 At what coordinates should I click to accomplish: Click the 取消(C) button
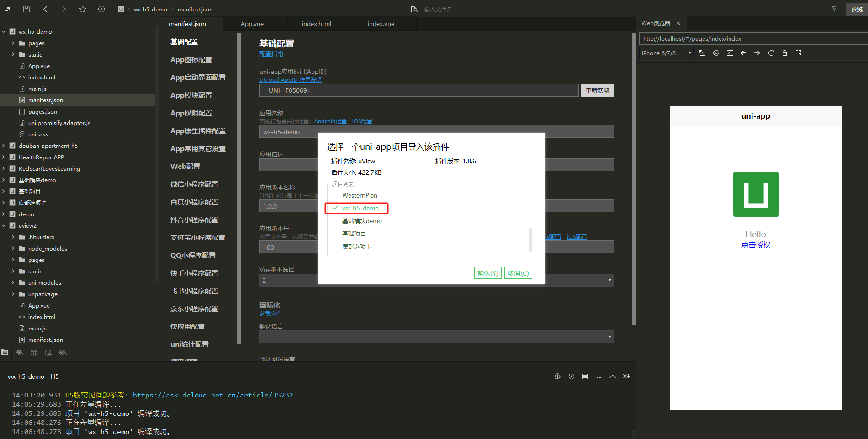pyautogui.click(x=518, y=273)
